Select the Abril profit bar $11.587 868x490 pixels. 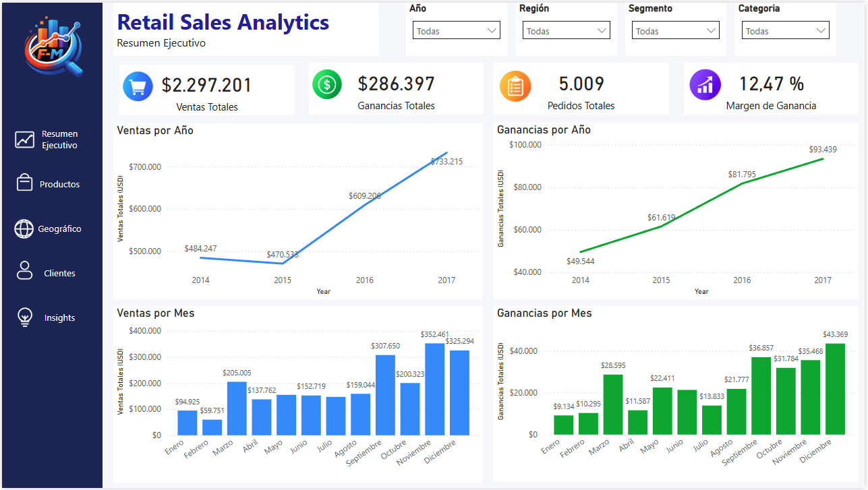click(637, 423)
